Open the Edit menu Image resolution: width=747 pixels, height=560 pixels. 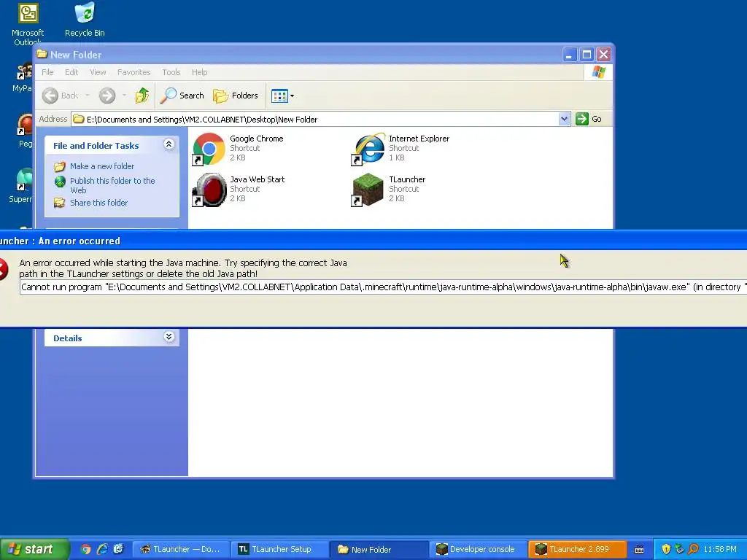coord(71,72)
